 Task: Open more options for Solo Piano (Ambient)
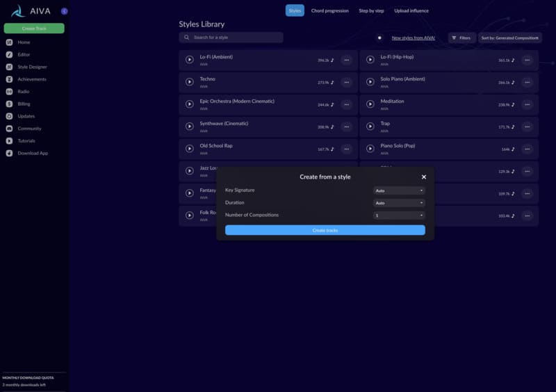(x=528, y=82)
